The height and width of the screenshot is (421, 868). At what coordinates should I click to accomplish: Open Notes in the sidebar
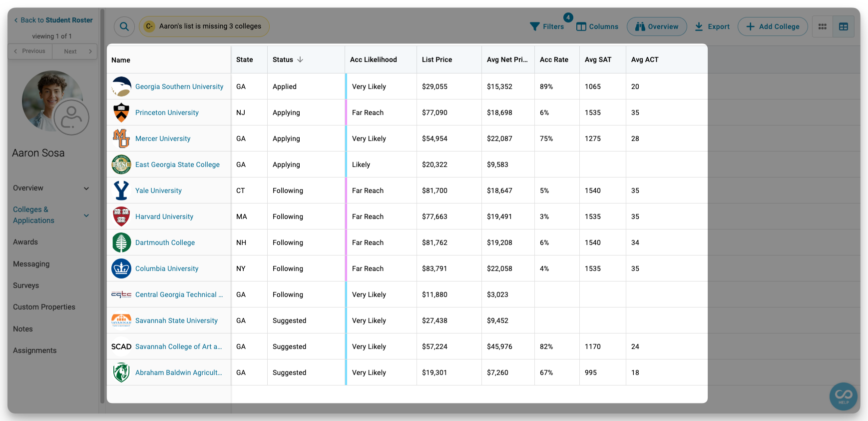(23, 329)
